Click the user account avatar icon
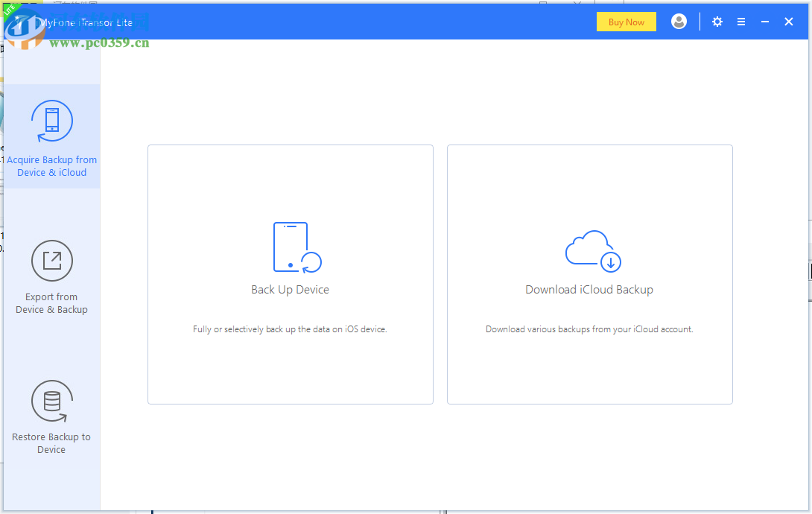Viewport: 812px width, 514px height. click(x=679, y=22)
